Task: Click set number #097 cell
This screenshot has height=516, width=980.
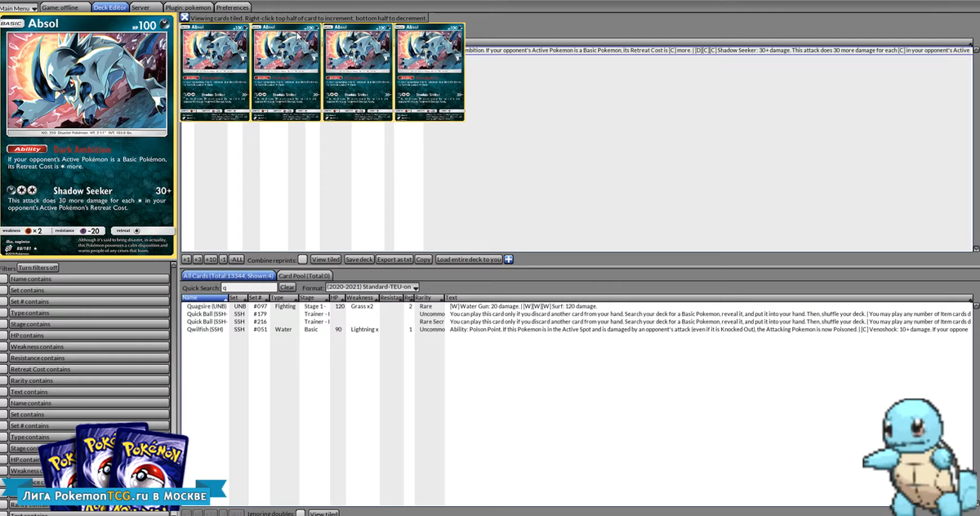Action: (260, 306)
